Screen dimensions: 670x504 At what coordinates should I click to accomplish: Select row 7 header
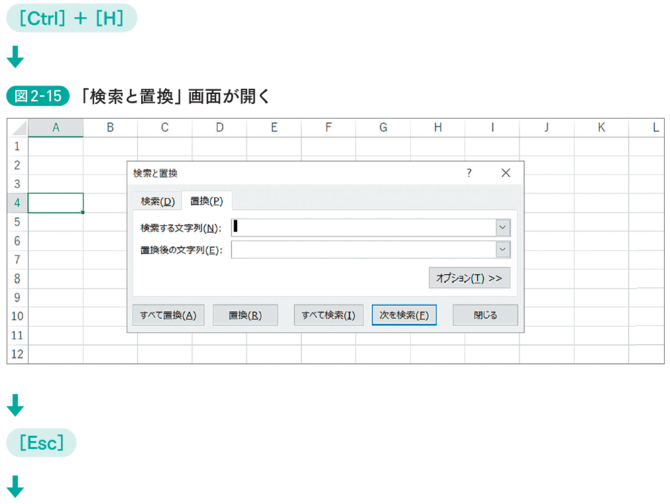(x=18, y=260)
